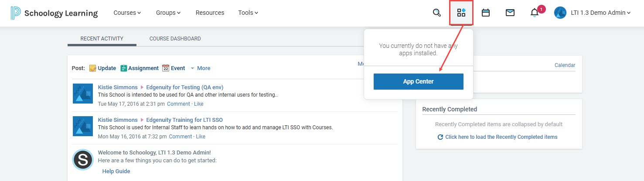Open the apps grid icon
This screenshot has width=644, height=181.
[x=461, y=13]
